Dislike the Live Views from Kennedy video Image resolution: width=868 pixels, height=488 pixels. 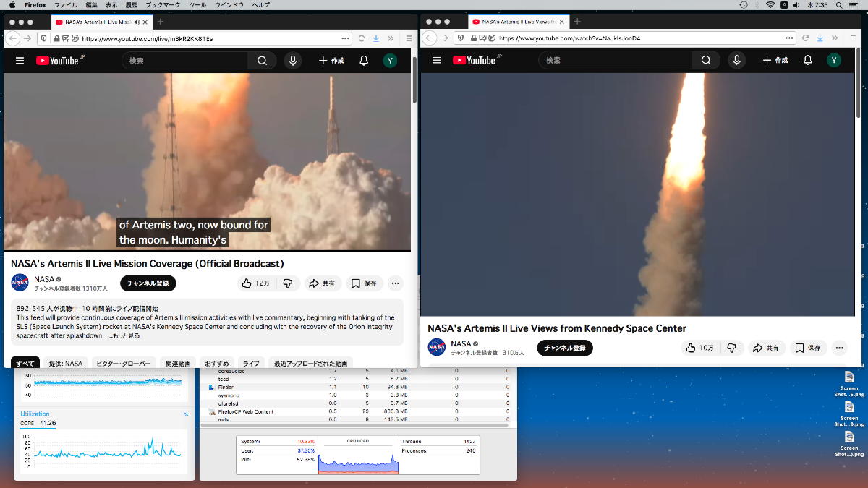[x=731, y=348]
